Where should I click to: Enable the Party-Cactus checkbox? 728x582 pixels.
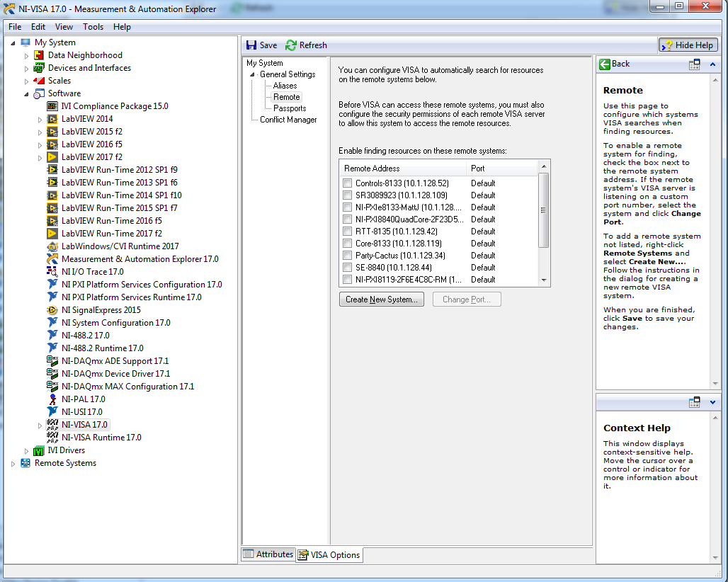tap(347, 256)
